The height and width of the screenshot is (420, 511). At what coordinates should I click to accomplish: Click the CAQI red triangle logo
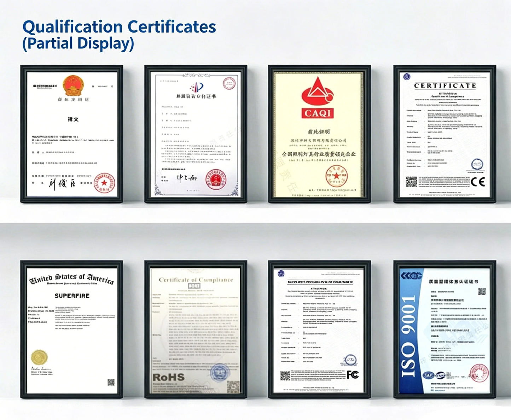318,97
